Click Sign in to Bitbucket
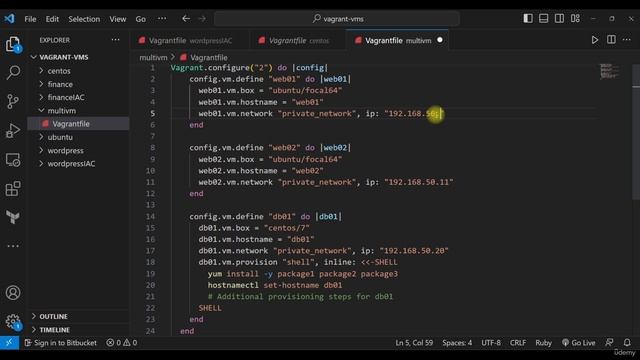The width and height of the screenshot is (640, 360). pyautogui.click(x=61, y=343)
